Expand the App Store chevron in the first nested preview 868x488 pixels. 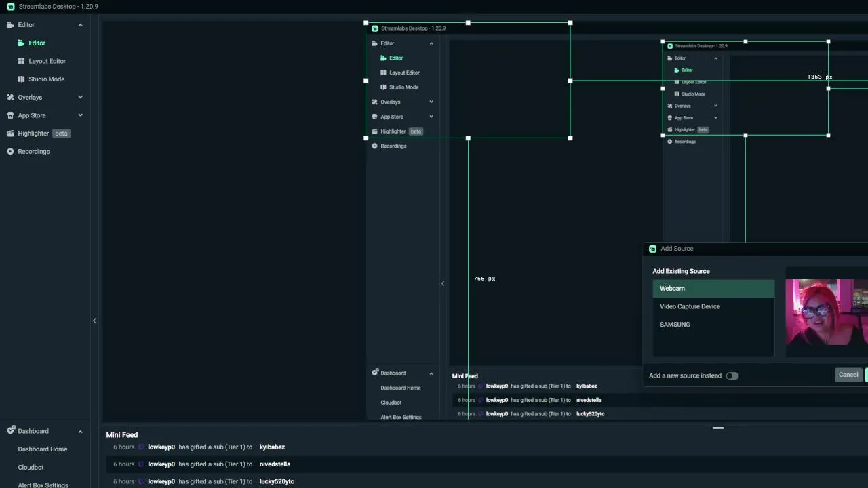pos(431,117)
